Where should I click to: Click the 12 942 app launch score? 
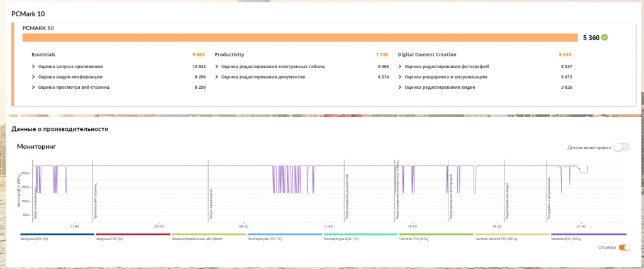click(199, 66)
